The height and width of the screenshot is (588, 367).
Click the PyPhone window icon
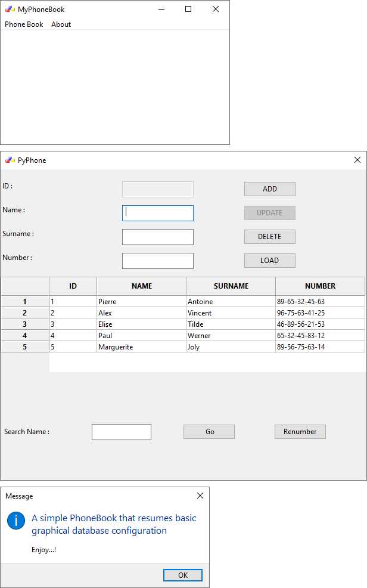click(10, 160)
